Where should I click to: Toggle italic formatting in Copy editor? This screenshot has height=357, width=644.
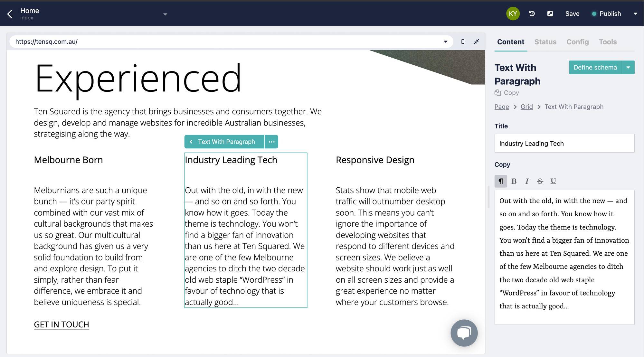(527, 181)
